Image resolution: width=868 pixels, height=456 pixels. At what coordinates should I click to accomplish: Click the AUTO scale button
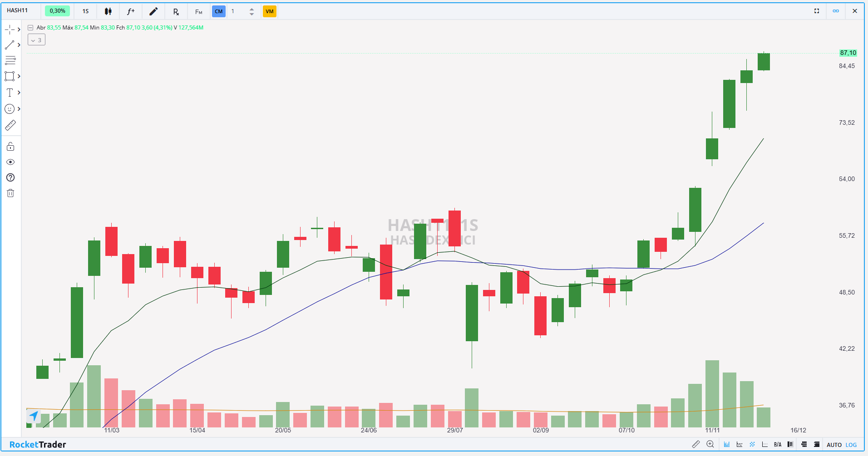pyautogui.click(x=835, y=445)
